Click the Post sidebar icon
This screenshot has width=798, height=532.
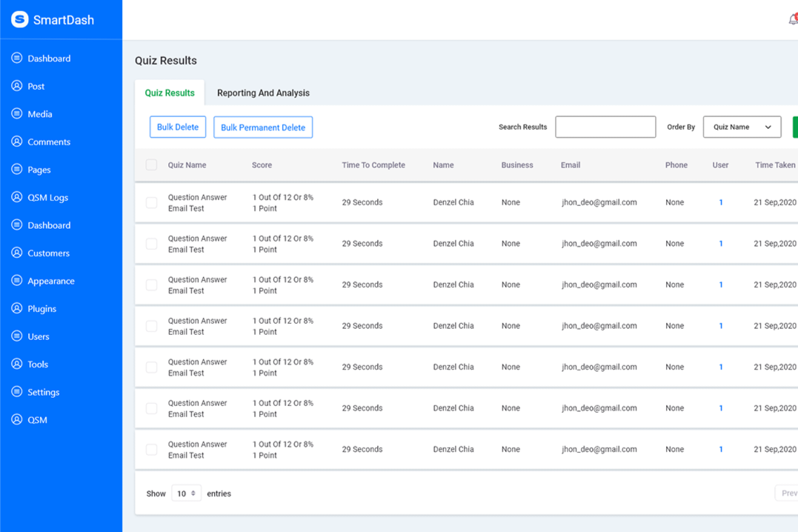coord(17,86)
